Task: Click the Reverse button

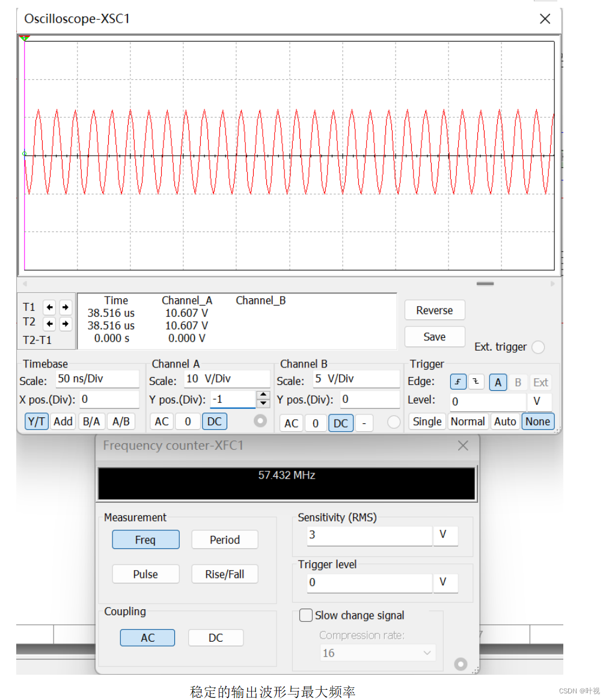Action: (x=435, y=310)
